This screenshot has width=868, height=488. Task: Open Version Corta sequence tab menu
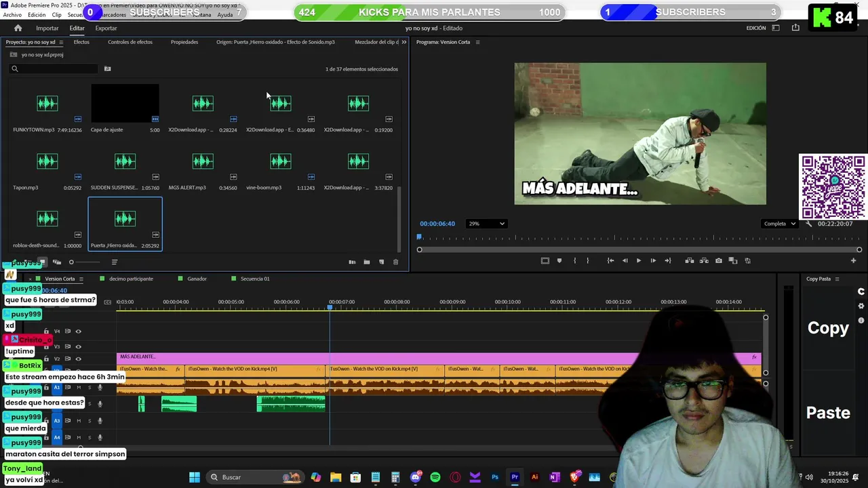click(x=81, y=279)
